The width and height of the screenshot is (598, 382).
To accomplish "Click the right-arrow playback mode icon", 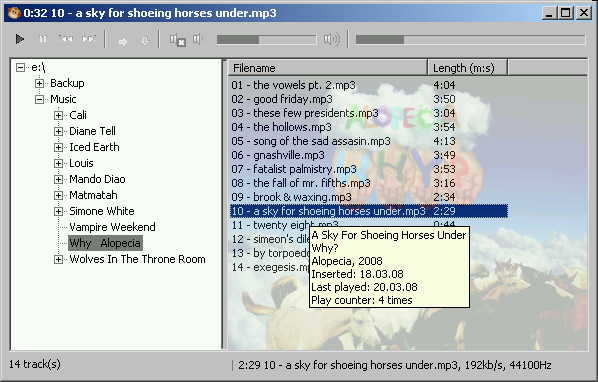I will [122, 41].
